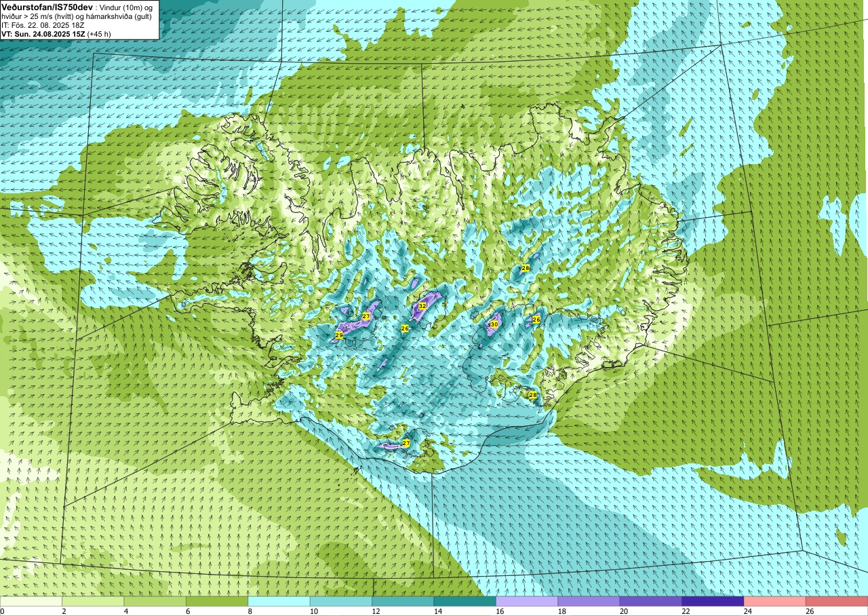Click the 'hviður > 25 m/s (hvítt)' description line
The height and width of the screenshot is (616, 868).
pos(39,16)
